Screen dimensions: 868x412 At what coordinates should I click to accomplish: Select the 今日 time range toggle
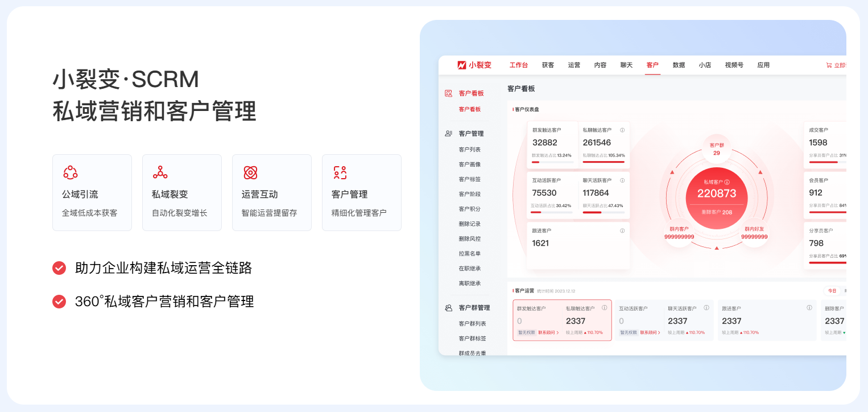(832, 291)
